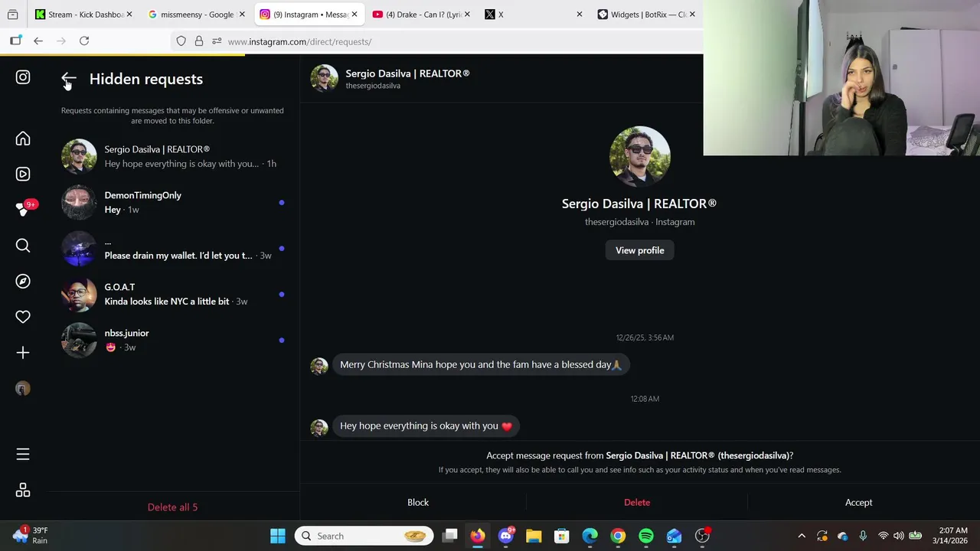Open site padlock security info
The height and width of the screenshot is (551, 980).
(x=199, y=41)
